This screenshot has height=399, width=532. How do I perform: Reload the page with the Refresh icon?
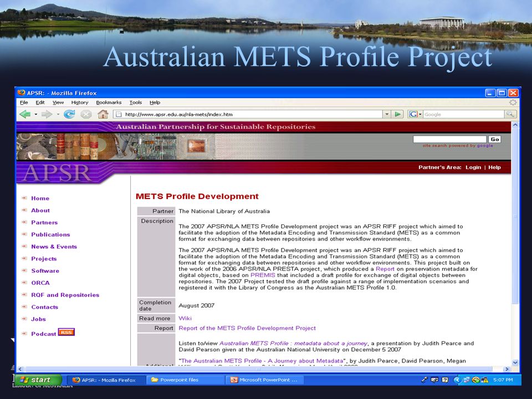tap(70, 114)
